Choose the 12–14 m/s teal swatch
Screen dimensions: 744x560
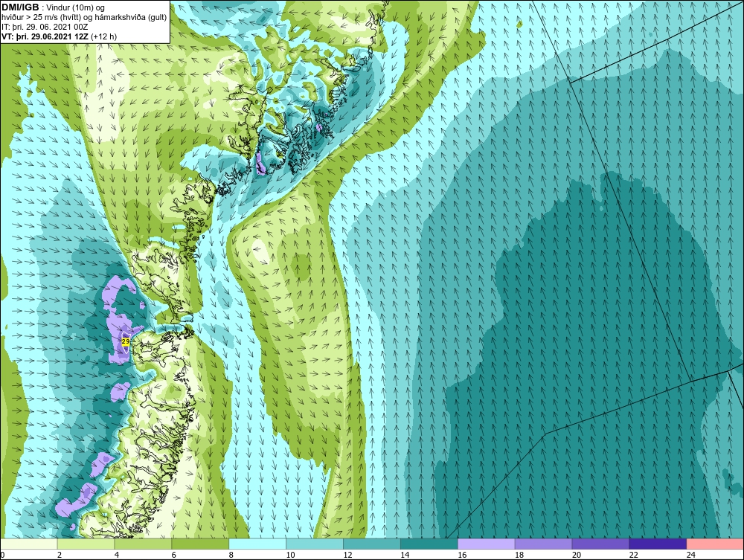[x=372, y=544]
